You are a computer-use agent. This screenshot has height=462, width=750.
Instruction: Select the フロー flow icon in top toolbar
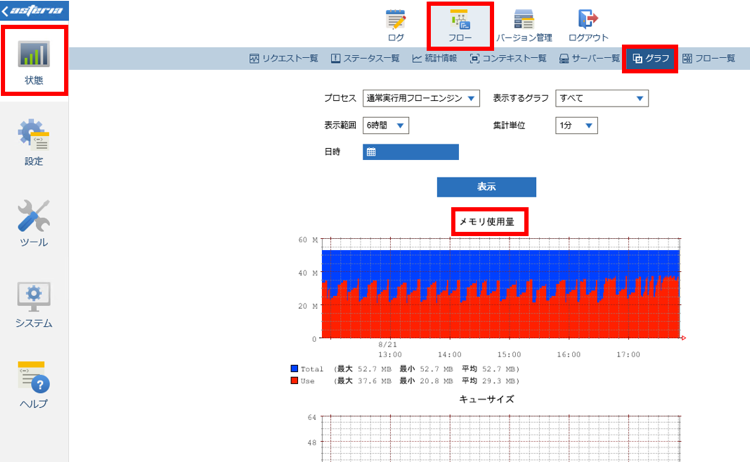[x=460, y=25]
